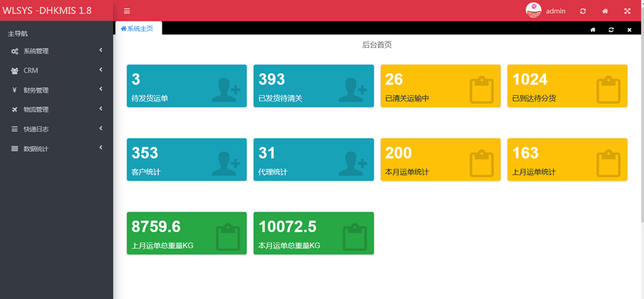The height and width of the screenshot is (299, 644).
Task: Click the list icon beside 快递日志
Action: pos(14,129)
